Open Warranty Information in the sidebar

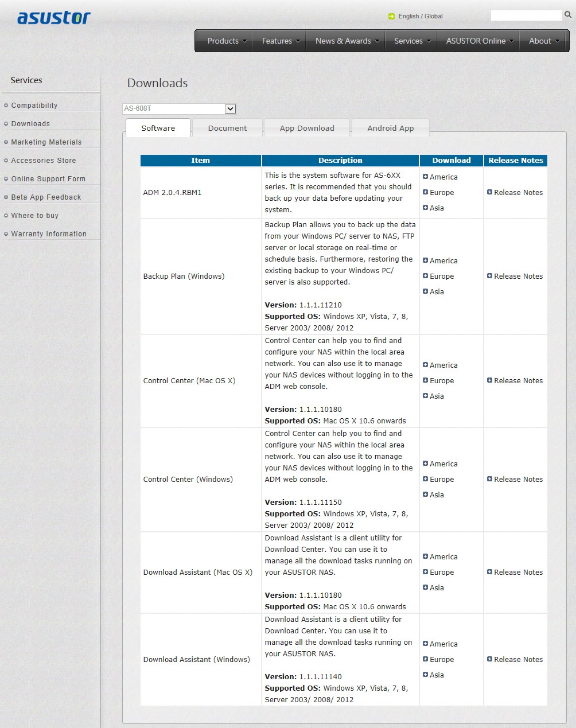49,234
